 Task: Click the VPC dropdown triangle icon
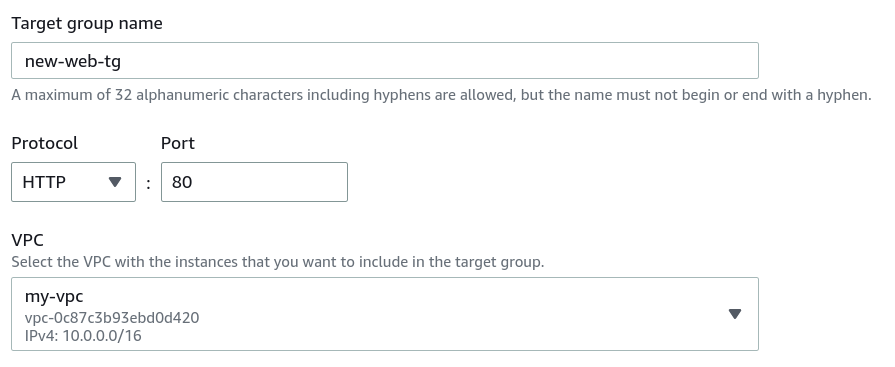click(x=735, y=314)
